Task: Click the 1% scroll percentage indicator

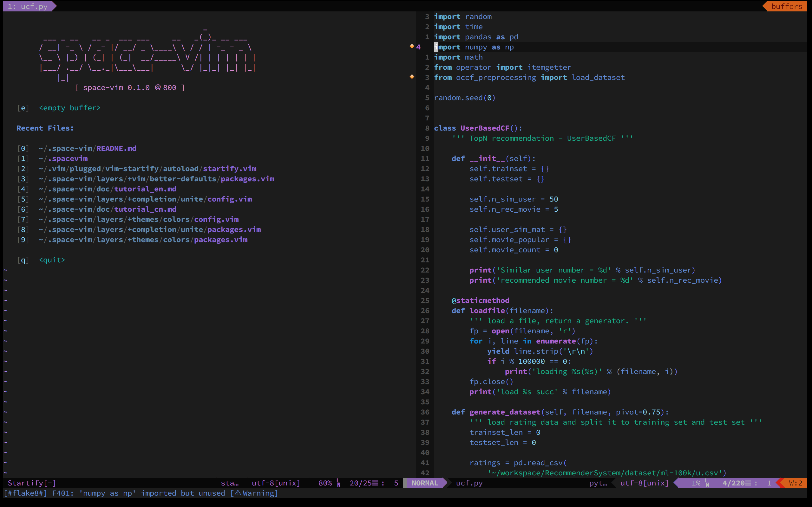Action: [x=696, y=483]
